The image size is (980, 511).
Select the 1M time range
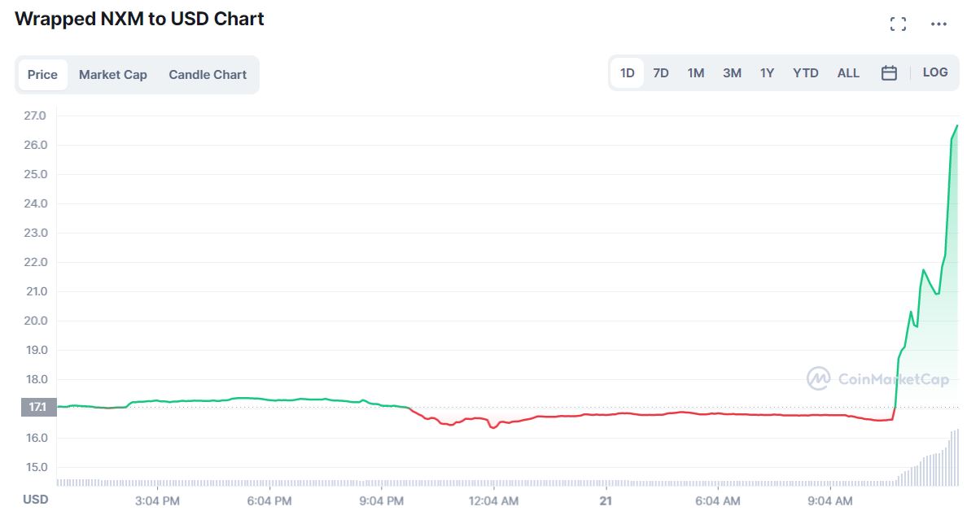click(x=696, y=73)
